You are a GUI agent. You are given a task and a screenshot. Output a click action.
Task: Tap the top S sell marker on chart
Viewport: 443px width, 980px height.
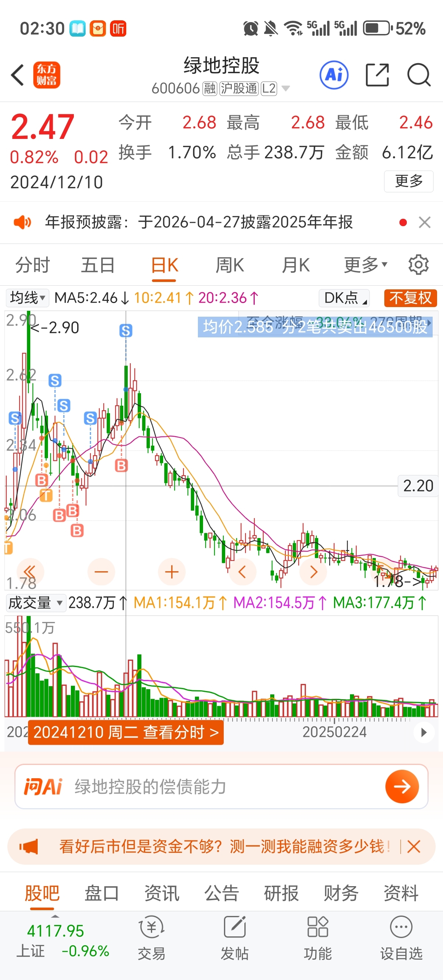click(126, 331)
